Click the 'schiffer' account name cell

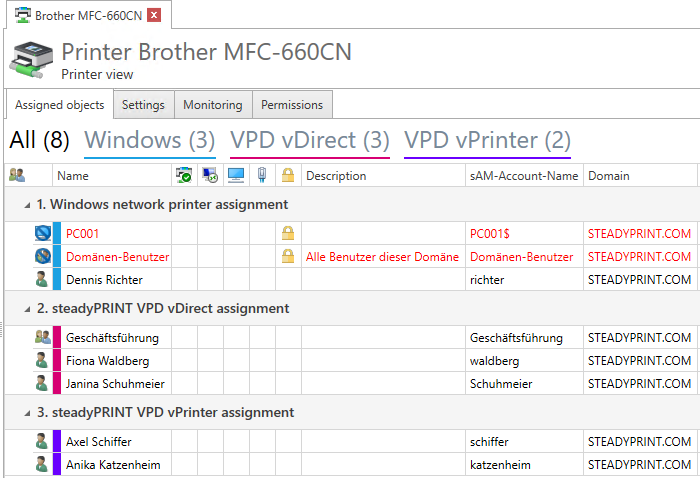click(x=524, y=442)
